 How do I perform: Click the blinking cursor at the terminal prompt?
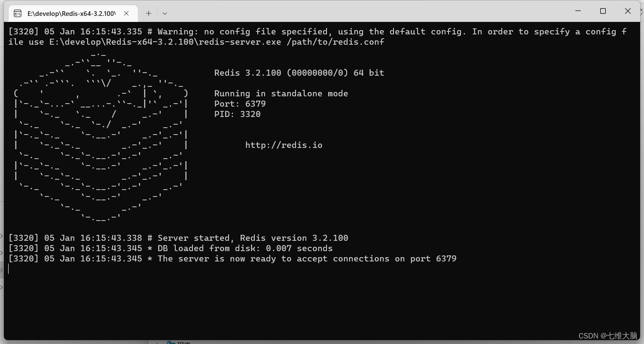click(8, 269)
